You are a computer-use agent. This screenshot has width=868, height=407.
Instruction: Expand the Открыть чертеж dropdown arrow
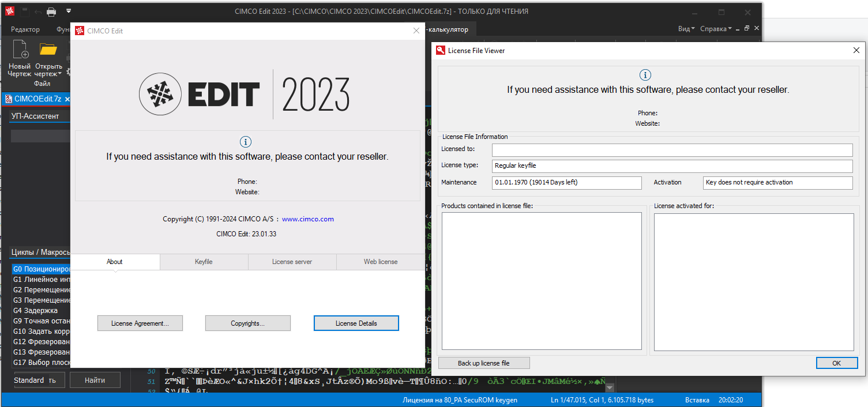click(x=60, y=74)
